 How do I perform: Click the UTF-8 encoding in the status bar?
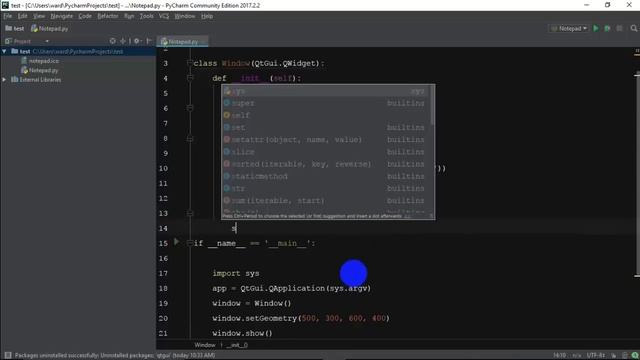coord(596,356)
